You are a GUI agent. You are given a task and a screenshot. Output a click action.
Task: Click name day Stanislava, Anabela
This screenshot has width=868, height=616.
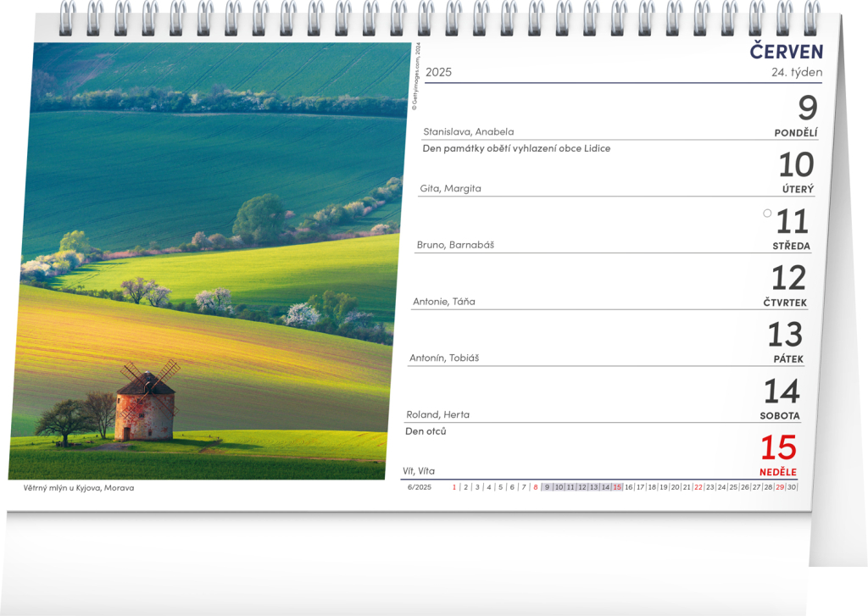click(468, 131)
